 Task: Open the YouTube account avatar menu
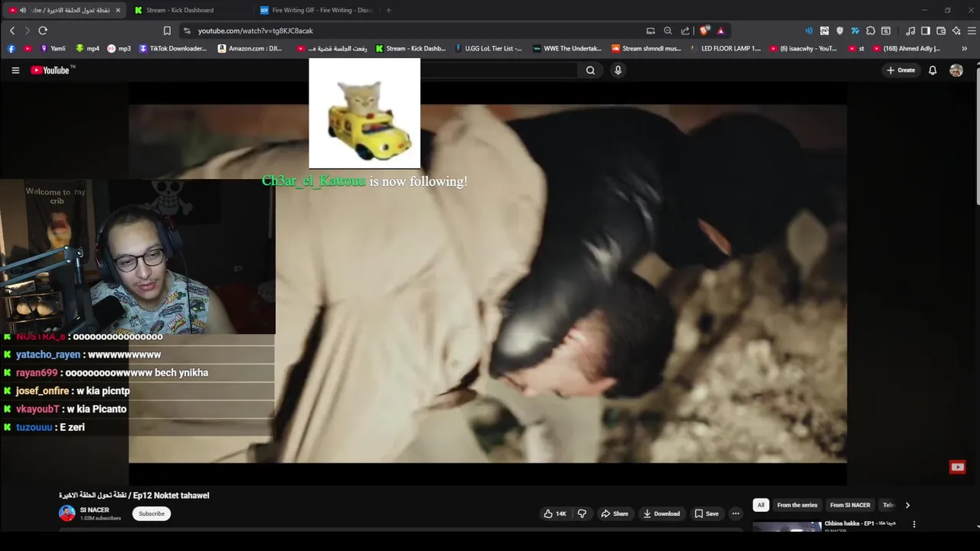tap(956, 70)
